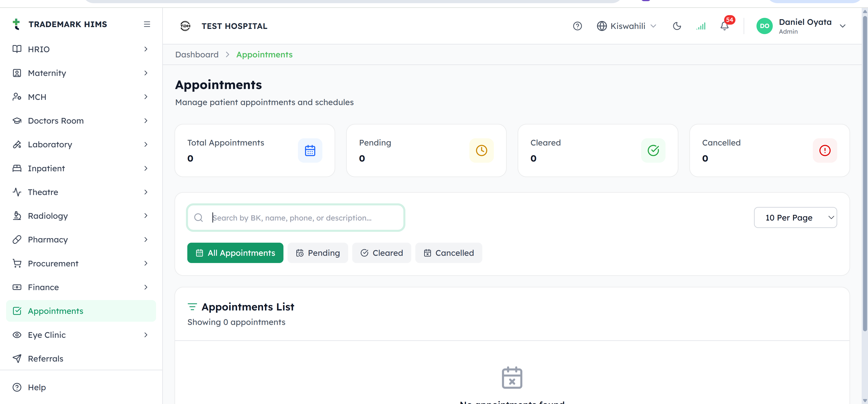The height and width of the screenshot is (404, 868).
Task: Toggle dark mode moon icon
Action: (x=677, y=26)
